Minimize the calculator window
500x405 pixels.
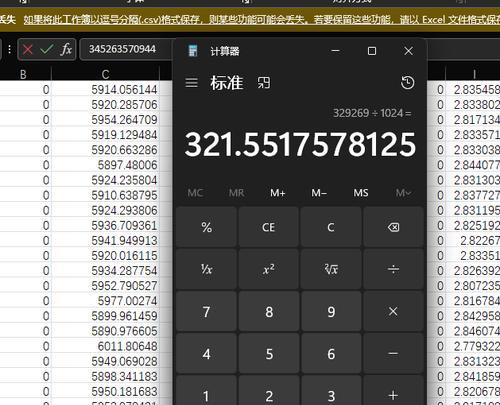(335, 51)
